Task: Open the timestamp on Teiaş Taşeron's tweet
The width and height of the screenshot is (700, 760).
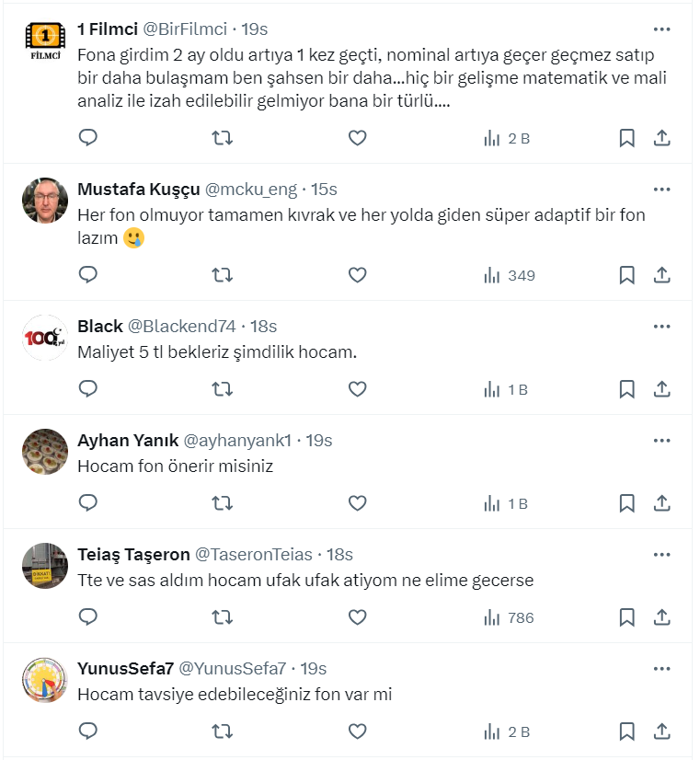Action: 339,555
